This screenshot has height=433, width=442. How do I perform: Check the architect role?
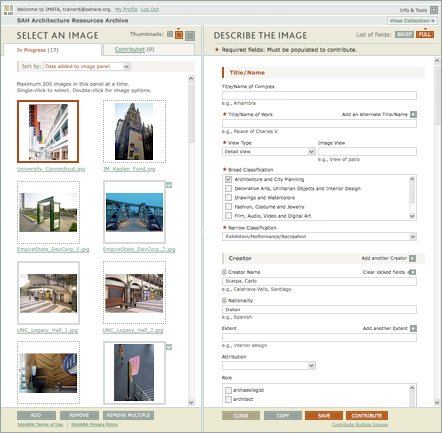point(228,399)
